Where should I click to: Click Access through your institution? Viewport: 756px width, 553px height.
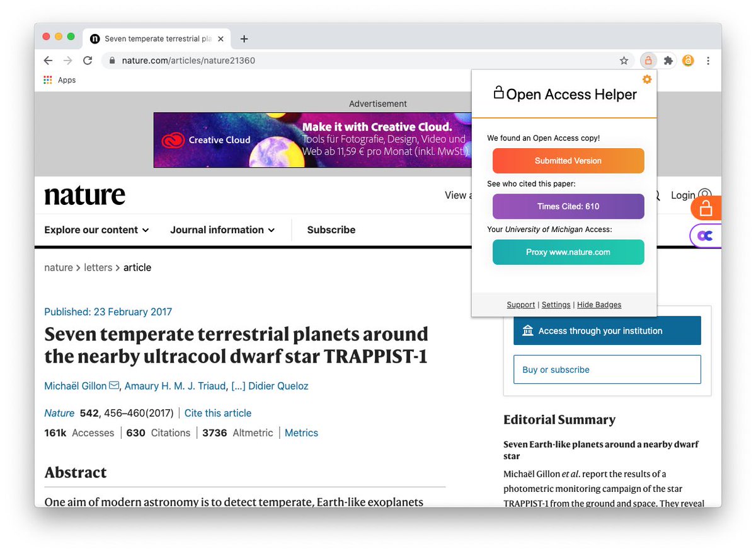pos(607,330)
